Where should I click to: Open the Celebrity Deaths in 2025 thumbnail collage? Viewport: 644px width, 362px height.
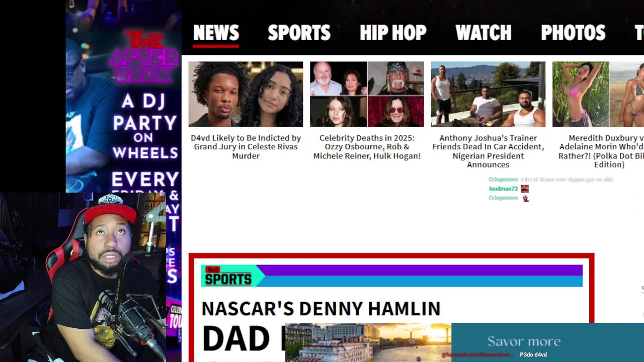(367, 94)
